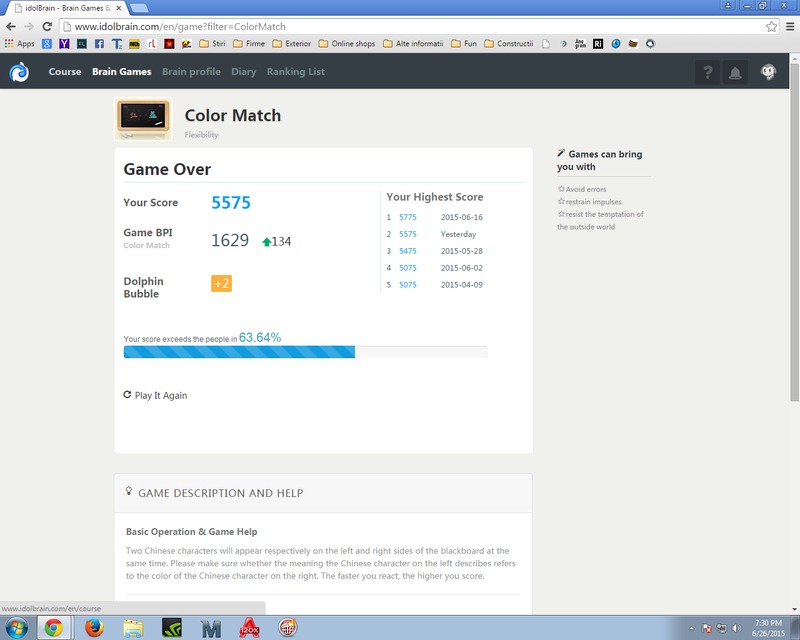Image resolution: width=800 pixels, height=640 pixels.
Task: Click the browser back arrow
Action: point(11,27)
